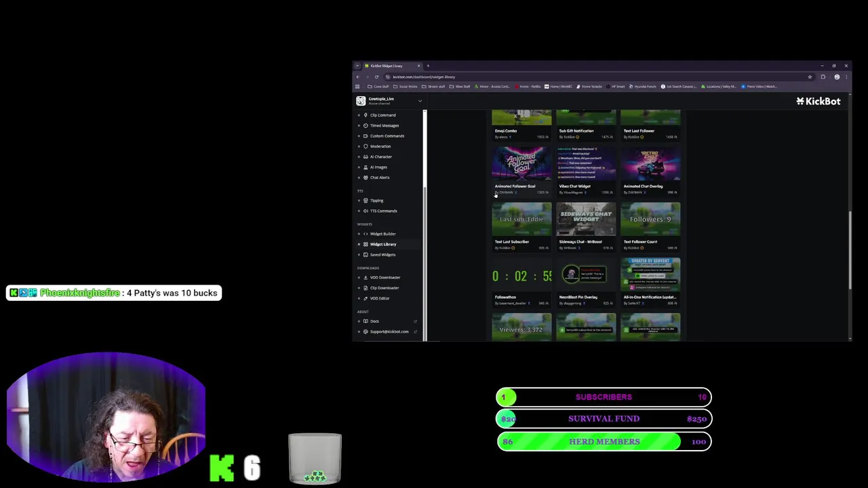This screenshot has width=868, height=488.
Task: Click the Text Last Follower widget title
Action: 639,131
